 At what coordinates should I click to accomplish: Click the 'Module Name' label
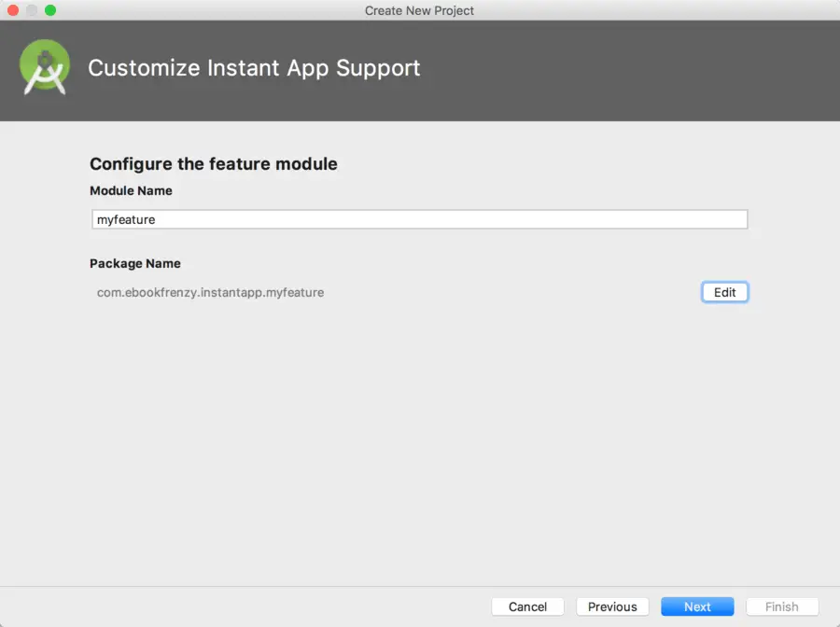tap(131, 190)
